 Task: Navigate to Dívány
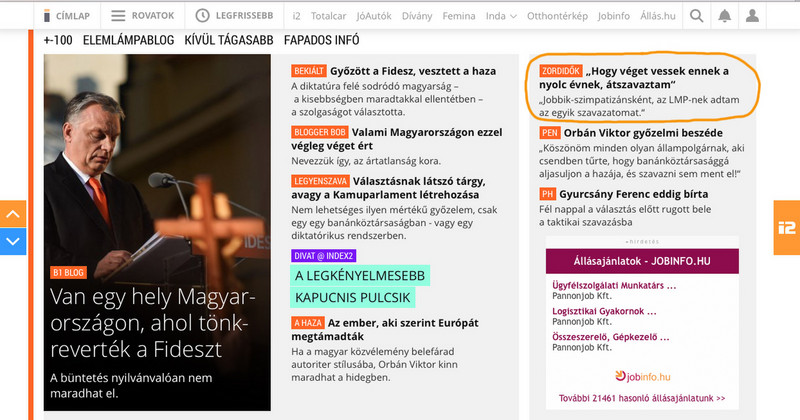pyautogui.click(x=417, y=16)
